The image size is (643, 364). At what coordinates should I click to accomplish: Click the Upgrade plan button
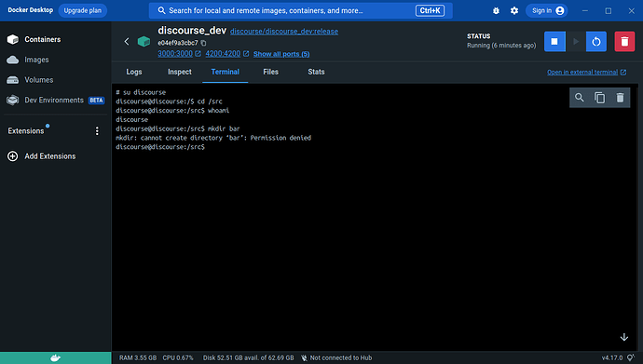(x=82, y=10)
